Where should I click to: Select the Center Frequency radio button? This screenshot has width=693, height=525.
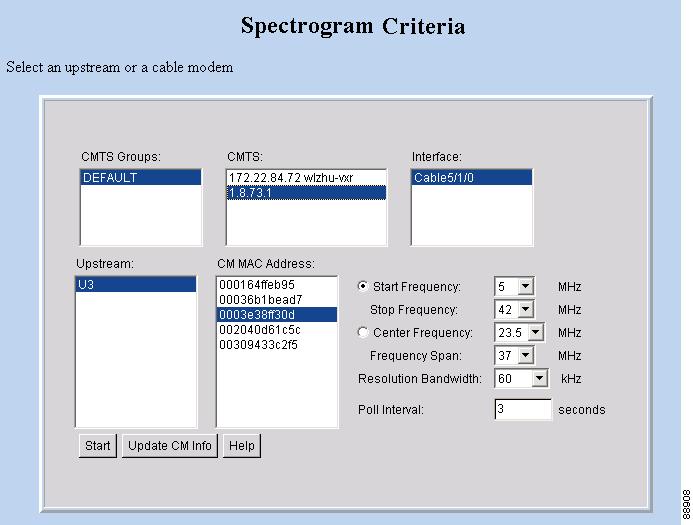pos(362,332)
